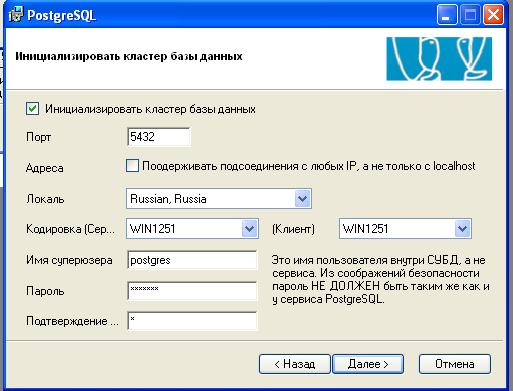
Task: Click the Порт field with 5432
Action: 159,137
